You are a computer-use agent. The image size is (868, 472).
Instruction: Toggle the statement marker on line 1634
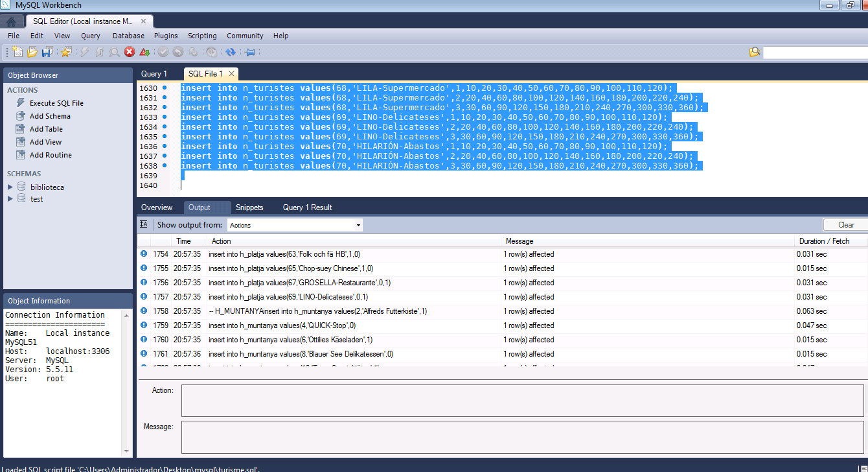pos(165,127)
